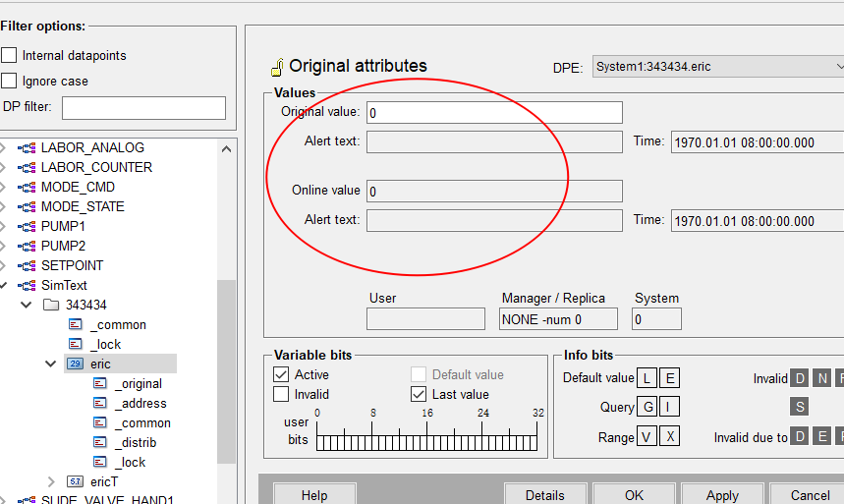This screenshot has height=504, width=844.
Task: Click the DP filter input field
Action: [143, 108]
